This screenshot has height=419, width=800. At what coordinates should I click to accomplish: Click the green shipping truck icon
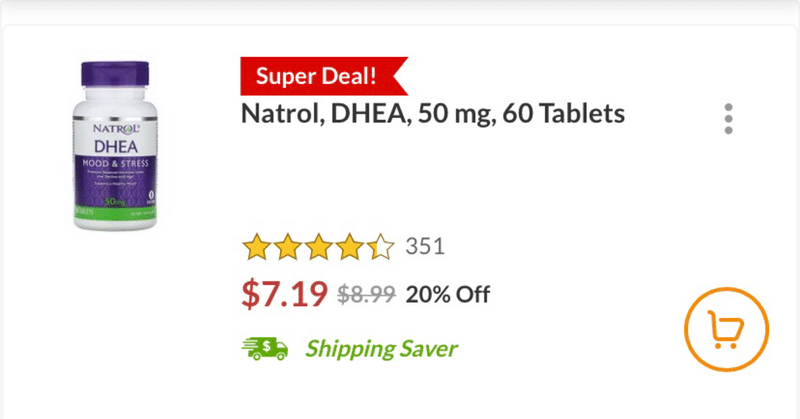pyautogui.click(x=264, y=348)
